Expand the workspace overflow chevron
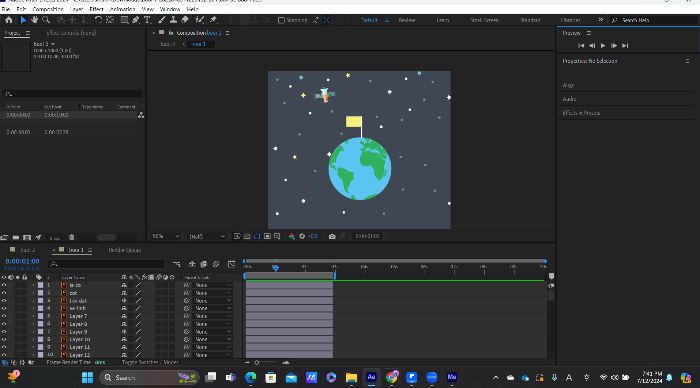The image size is (700, 388). click(x=600, y=20)
